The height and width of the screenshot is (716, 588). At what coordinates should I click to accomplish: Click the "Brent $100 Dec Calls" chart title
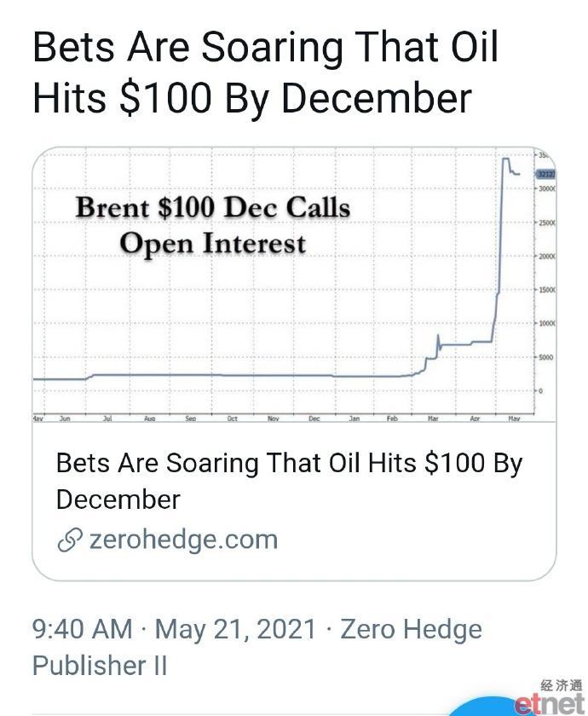click(x=213, y=208)
